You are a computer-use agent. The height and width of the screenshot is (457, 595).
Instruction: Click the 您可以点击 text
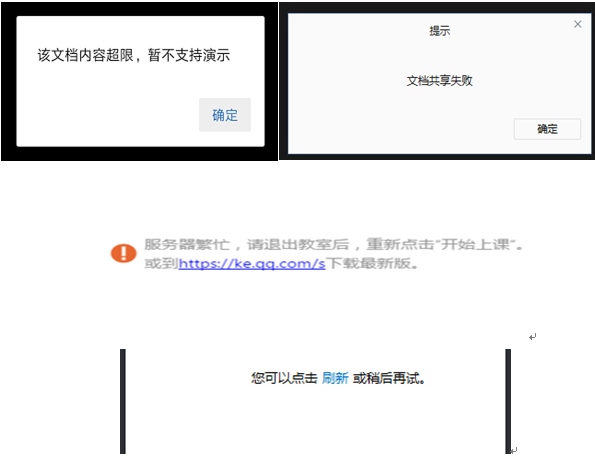(284, 378)
